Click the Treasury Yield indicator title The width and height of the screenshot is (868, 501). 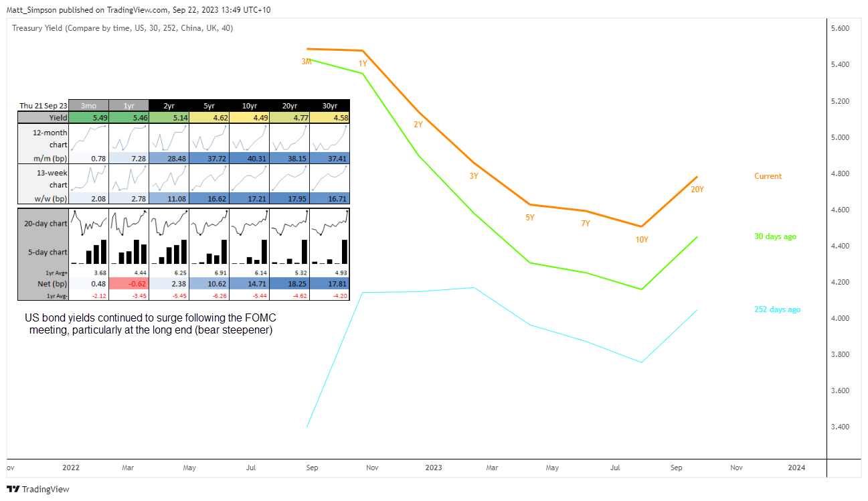[x=122, y=28]
